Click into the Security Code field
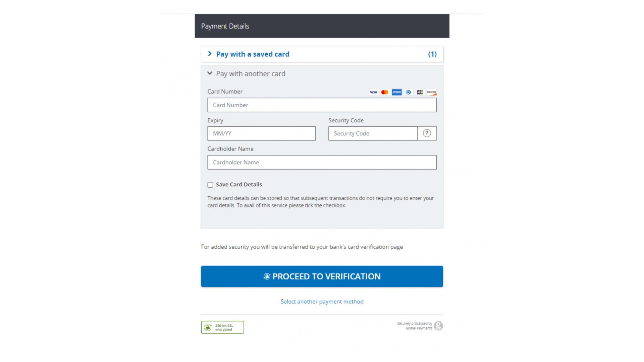This screenshot has height=362, width=644. tap(373, 133)
